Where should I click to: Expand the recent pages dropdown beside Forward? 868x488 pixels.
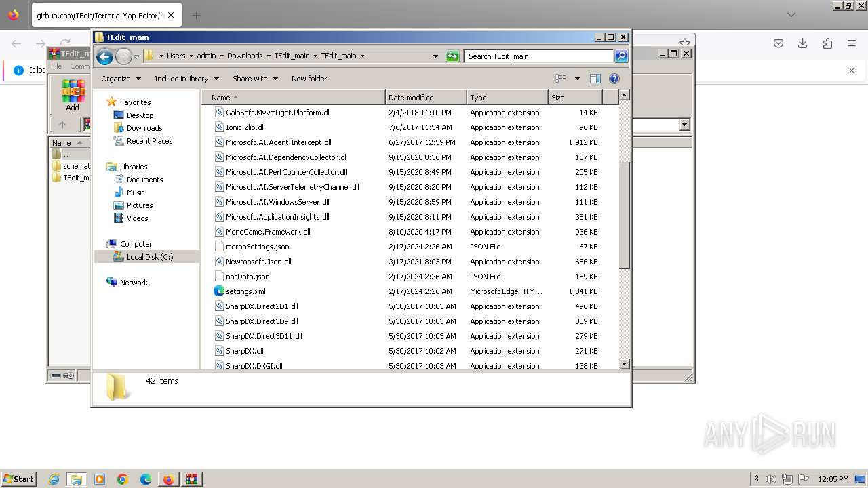click(x=136, y=56)
